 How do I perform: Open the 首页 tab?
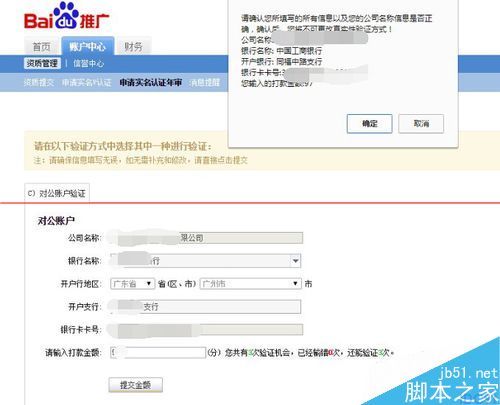click(42, 47)
